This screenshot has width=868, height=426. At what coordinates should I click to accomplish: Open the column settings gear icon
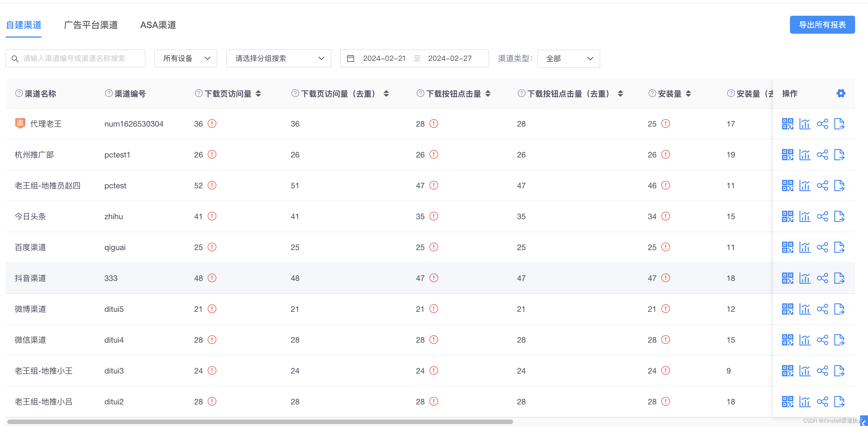coord(841,93)
